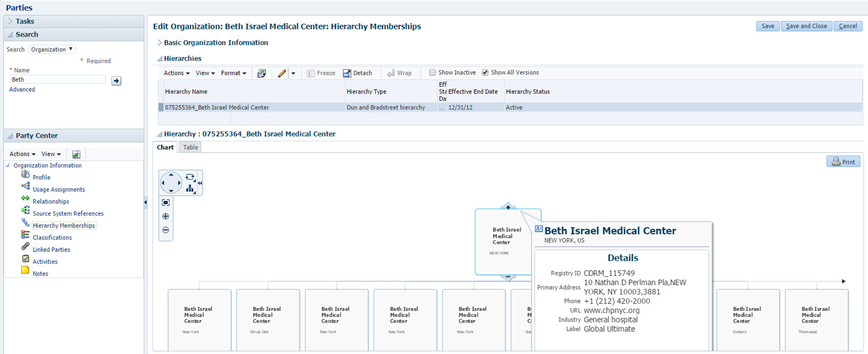Click the Activities clipboard icon
The image size is (868, 354).
[25, 258]
